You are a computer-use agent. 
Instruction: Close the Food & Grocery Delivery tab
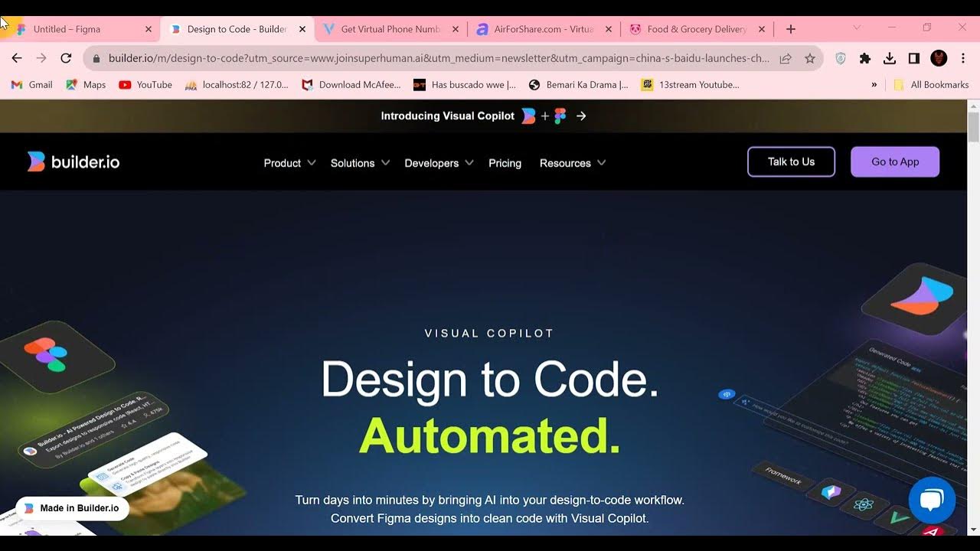click(x=762, y=29)
